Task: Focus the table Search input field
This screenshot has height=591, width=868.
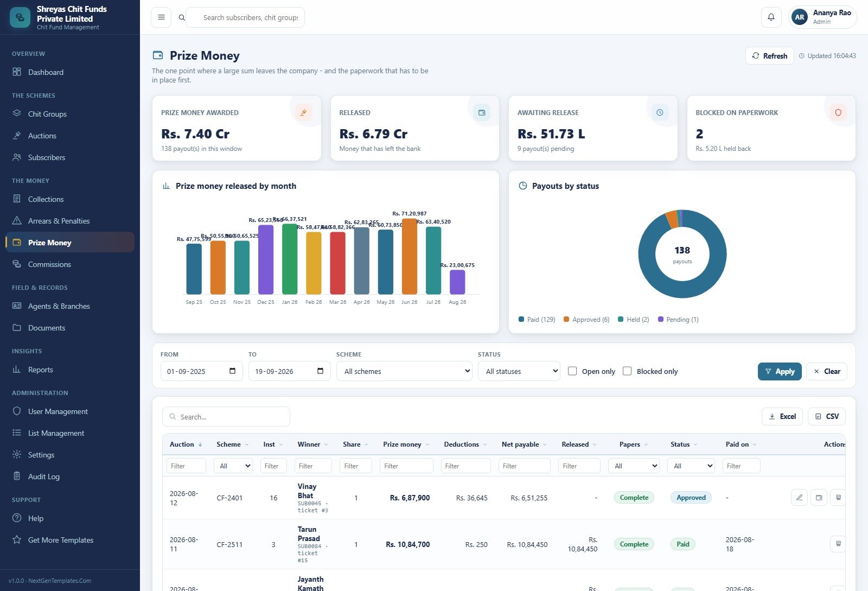Action: [x=226, y=417]
